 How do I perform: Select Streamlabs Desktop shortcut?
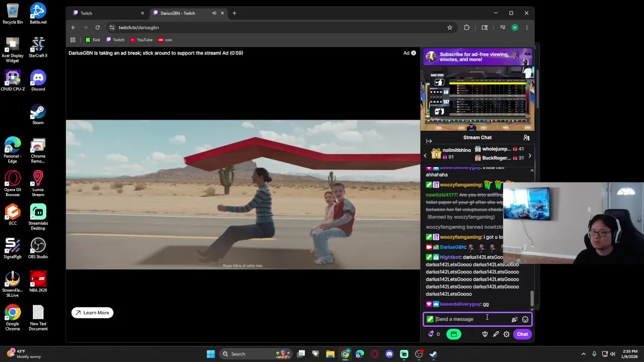(x=38, y=217)
